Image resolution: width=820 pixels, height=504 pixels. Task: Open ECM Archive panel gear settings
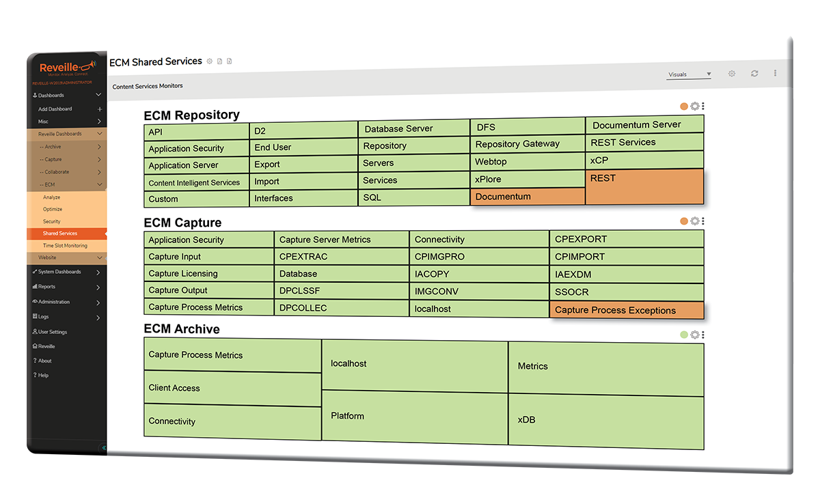(x=695, y=335)
